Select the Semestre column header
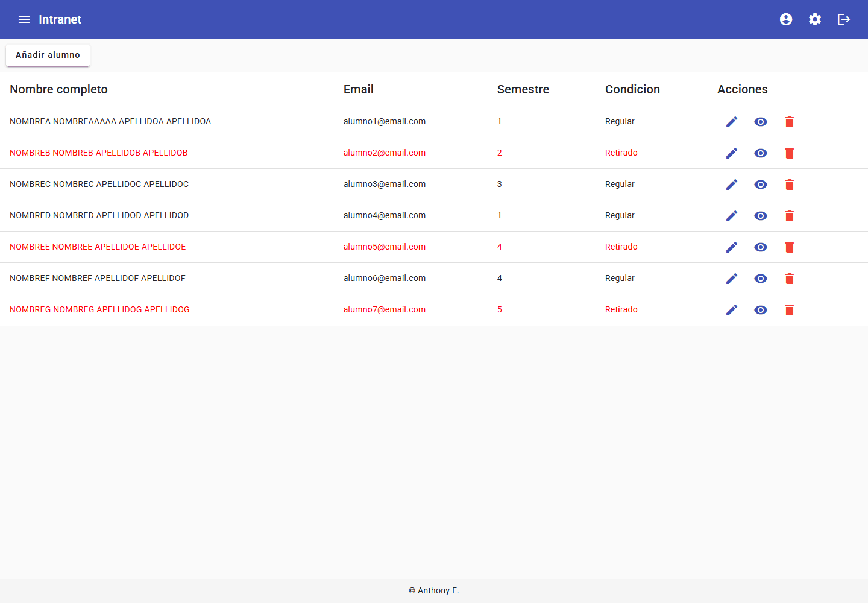The height and width of the screenshot is (603, 868). (523, 89)
